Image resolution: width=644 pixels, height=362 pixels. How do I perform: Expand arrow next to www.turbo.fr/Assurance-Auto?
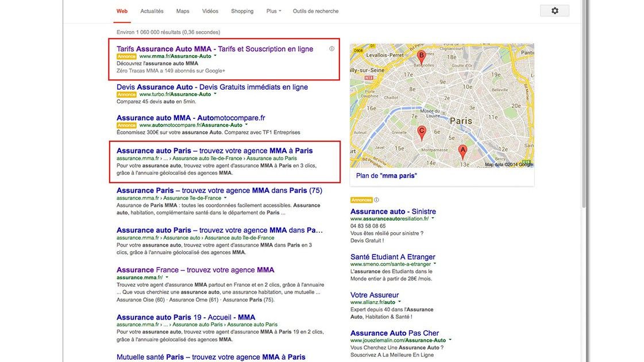click(x=215, y=94)
